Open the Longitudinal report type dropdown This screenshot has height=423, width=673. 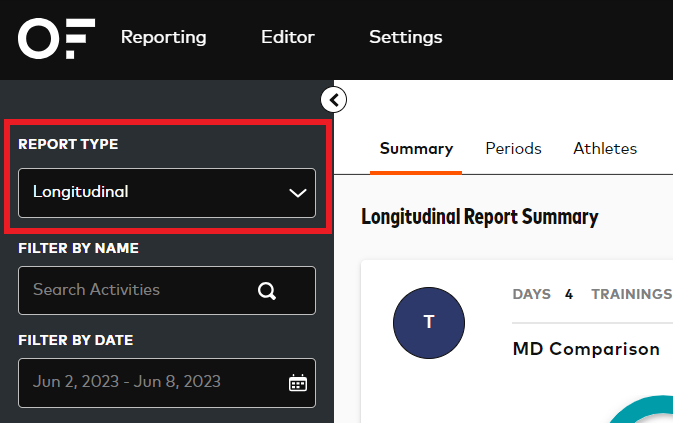[167, 193]
